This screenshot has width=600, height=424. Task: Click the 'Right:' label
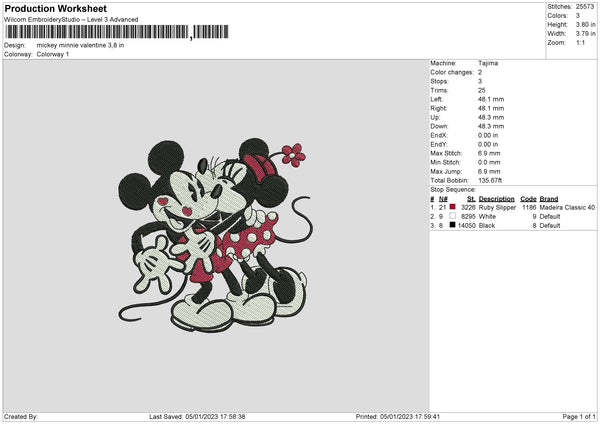pos(438,109)
